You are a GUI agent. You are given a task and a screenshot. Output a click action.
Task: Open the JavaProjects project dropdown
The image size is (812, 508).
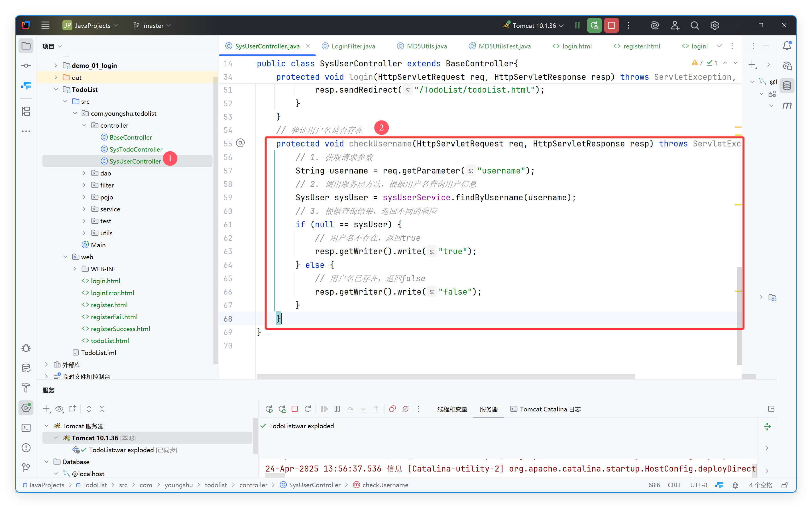click(x=90, y=26)
